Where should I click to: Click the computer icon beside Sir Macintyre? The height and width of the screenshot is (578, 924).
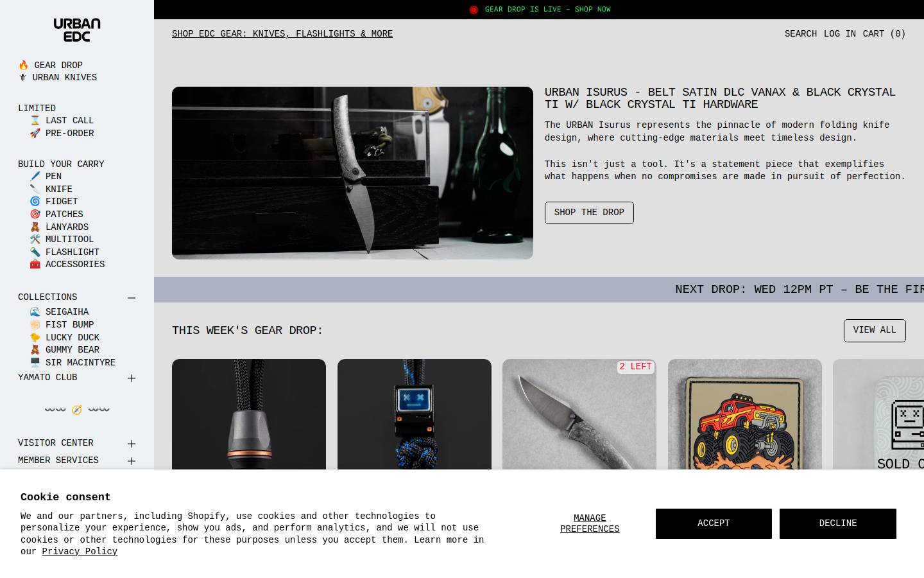pyautogui.click(x=35, y=363)
